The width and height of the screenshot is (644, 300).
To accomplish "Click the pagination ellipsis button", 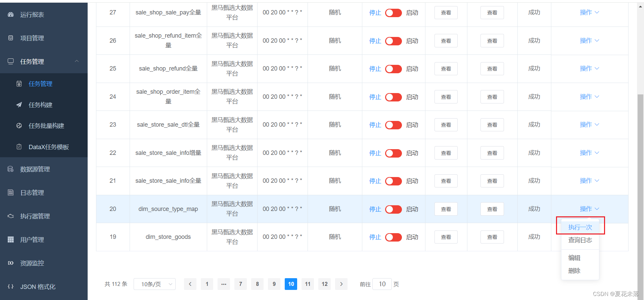I will coord(224,284).
